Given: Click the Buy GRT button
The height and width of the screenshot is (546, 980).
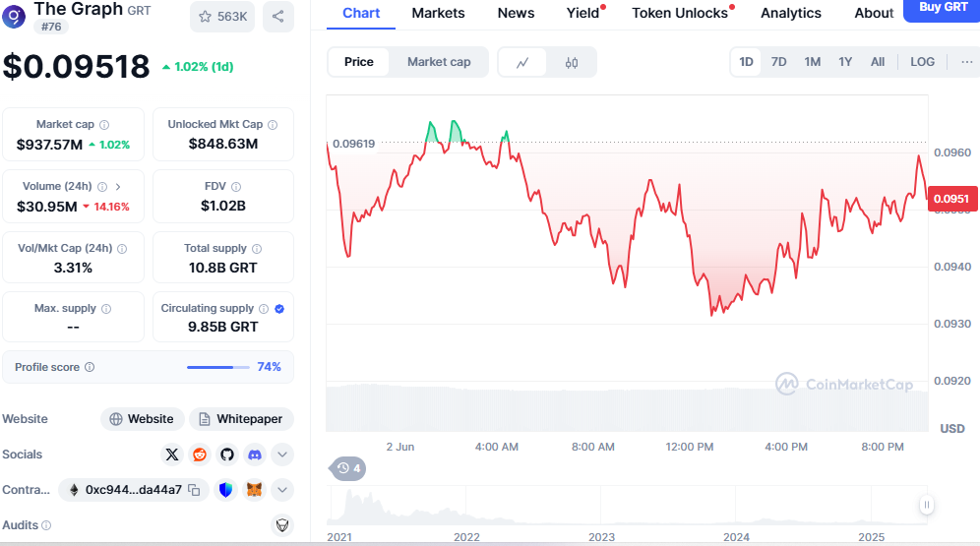Looking at the screenshot, I should click(943, 8).
